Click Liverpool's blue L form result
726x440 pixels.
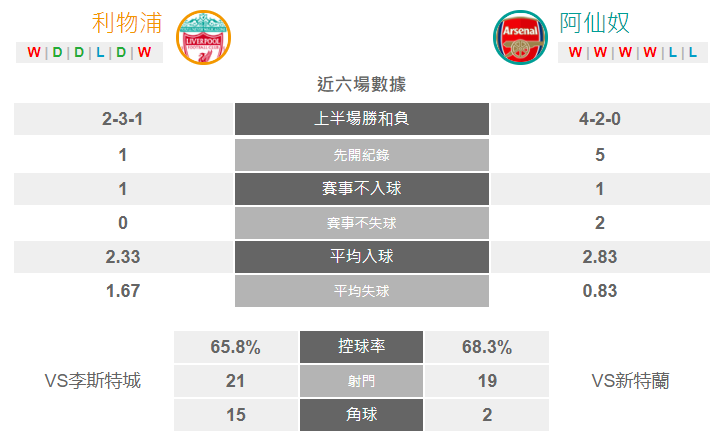click(x=100, y=52)
